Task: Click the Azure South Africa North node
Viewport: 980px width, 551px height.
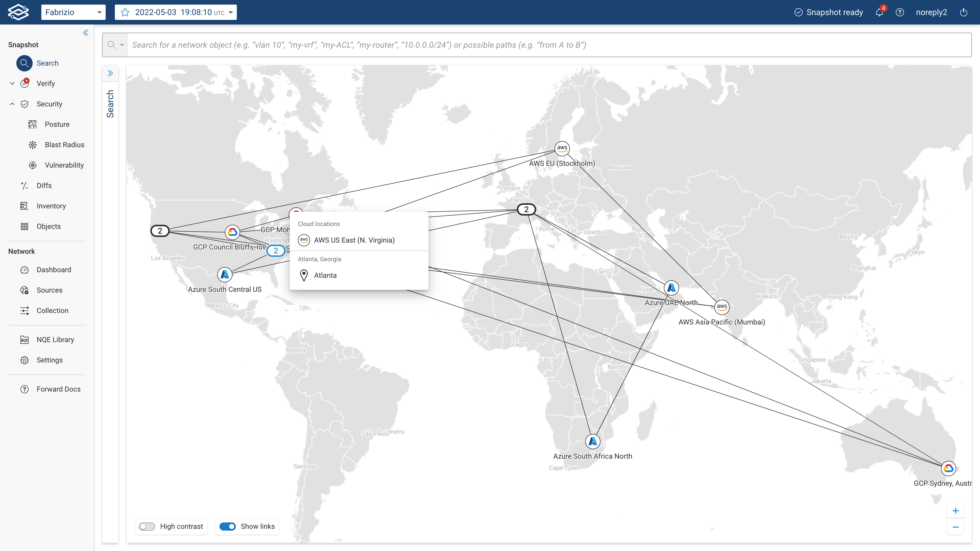Action: (592, 441)
